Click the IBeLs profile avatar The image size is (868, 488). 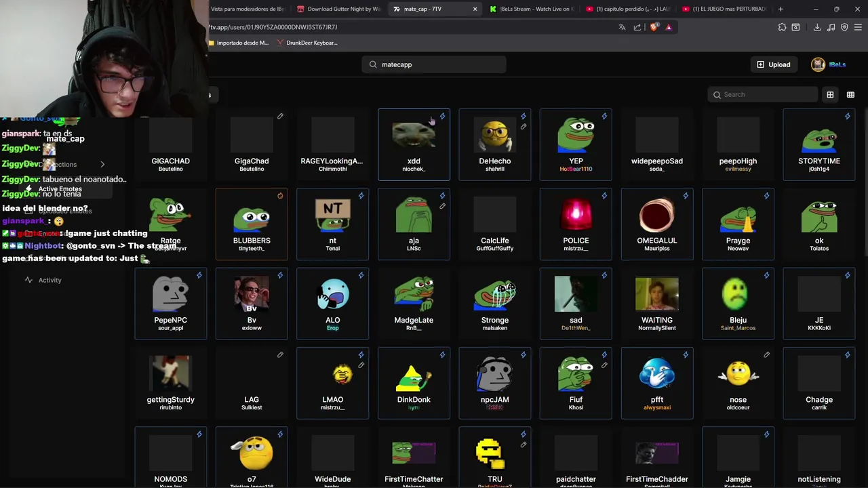click(818, 64)
